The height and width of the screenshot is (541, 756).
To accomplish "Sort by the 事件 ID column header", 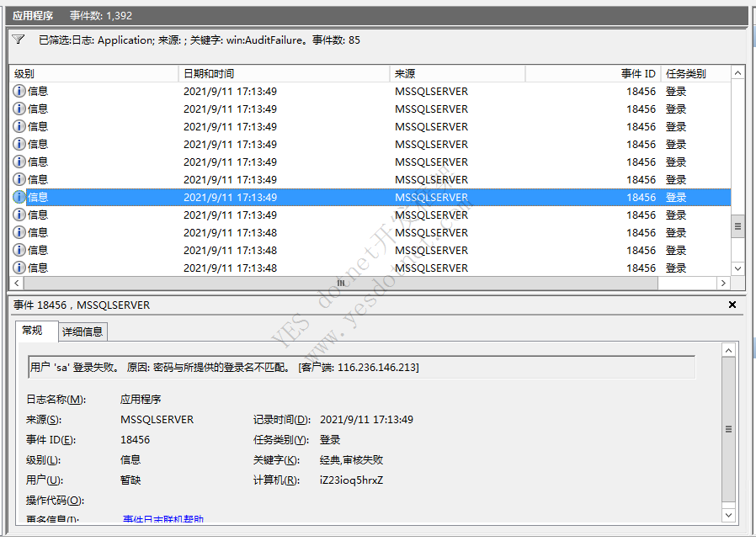I will (593, 74).
